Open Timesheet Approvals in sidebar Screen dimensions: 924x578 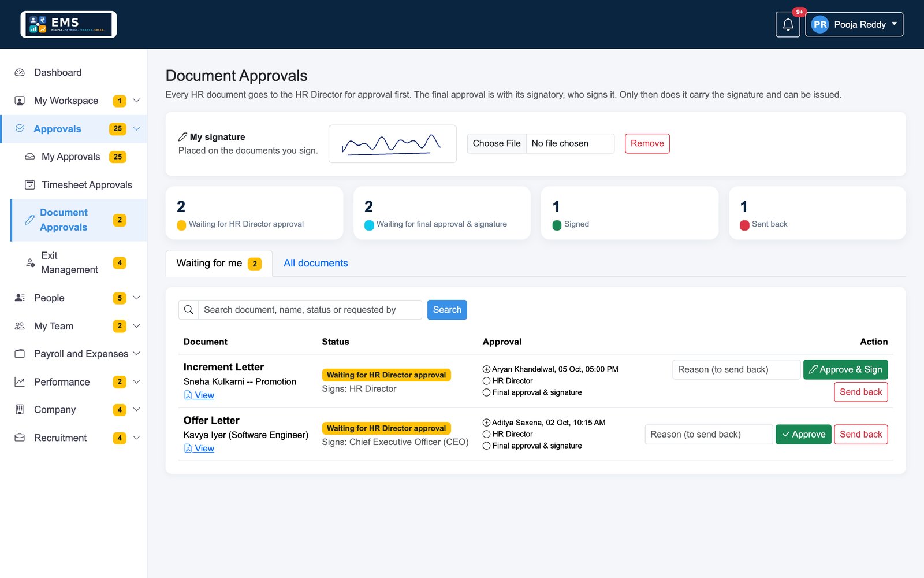pyautogui.click(x=79, y=185)
